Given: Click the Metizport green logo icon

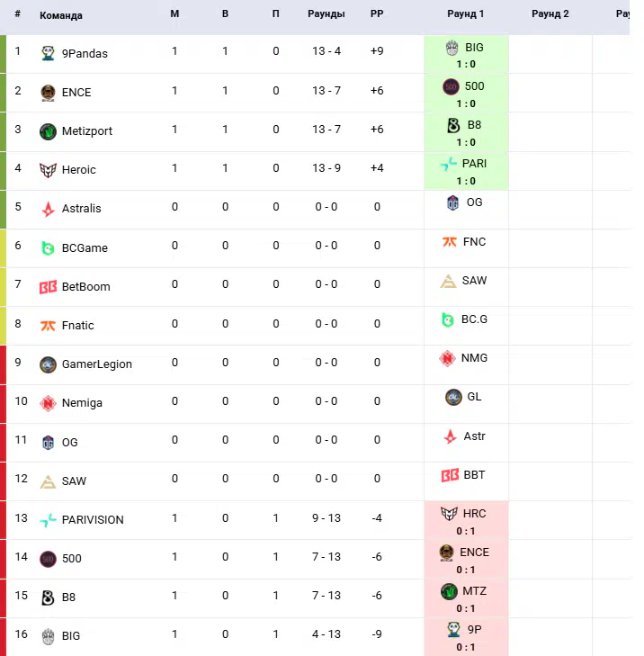Looking at the screenshot, I should pyautogui.click(x=48, y=131).
